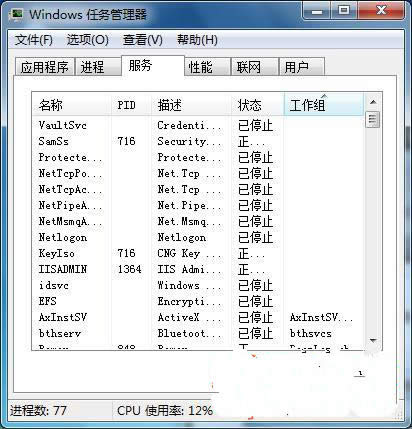Click the CNG Key description cell

click(189, 253)
